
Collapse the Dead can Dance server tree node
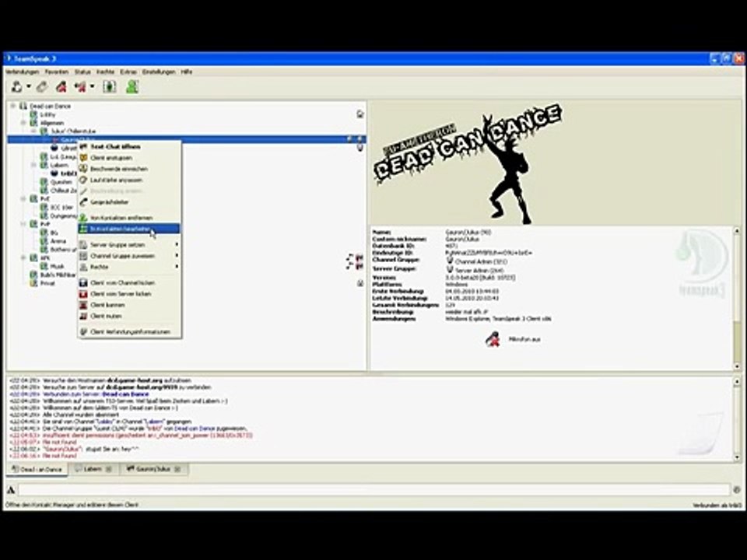[x=13, y=106]
